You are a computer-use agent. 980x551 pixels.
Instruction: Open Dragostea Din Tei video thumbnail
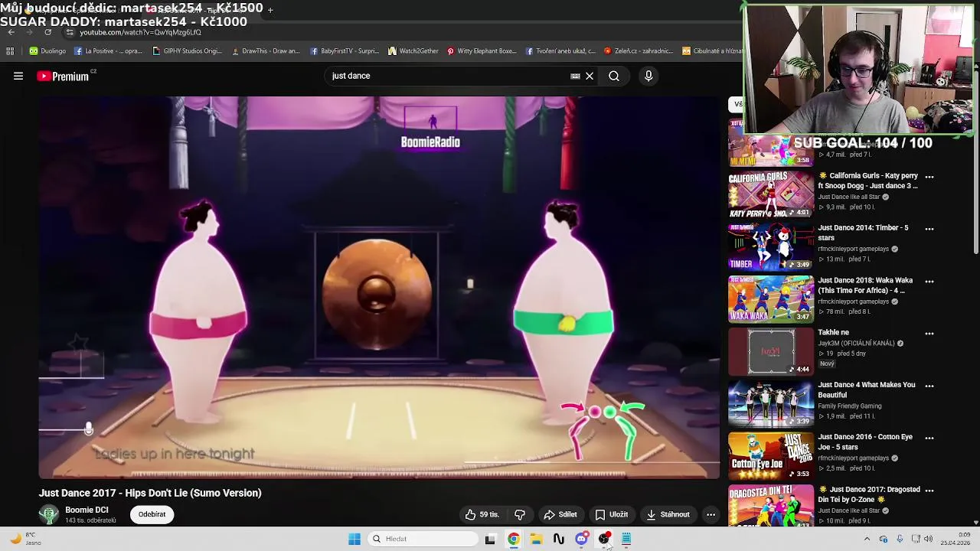point(771,506)
